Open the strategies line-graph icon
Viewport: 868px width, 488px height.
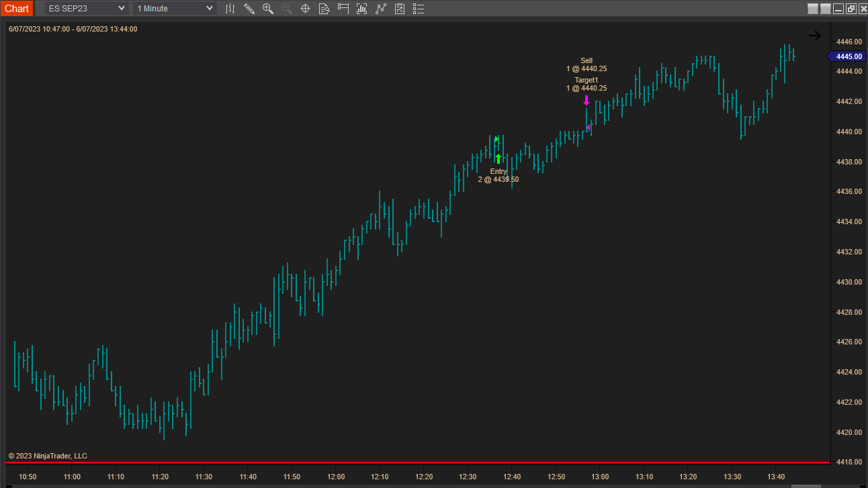click(381, 9)
